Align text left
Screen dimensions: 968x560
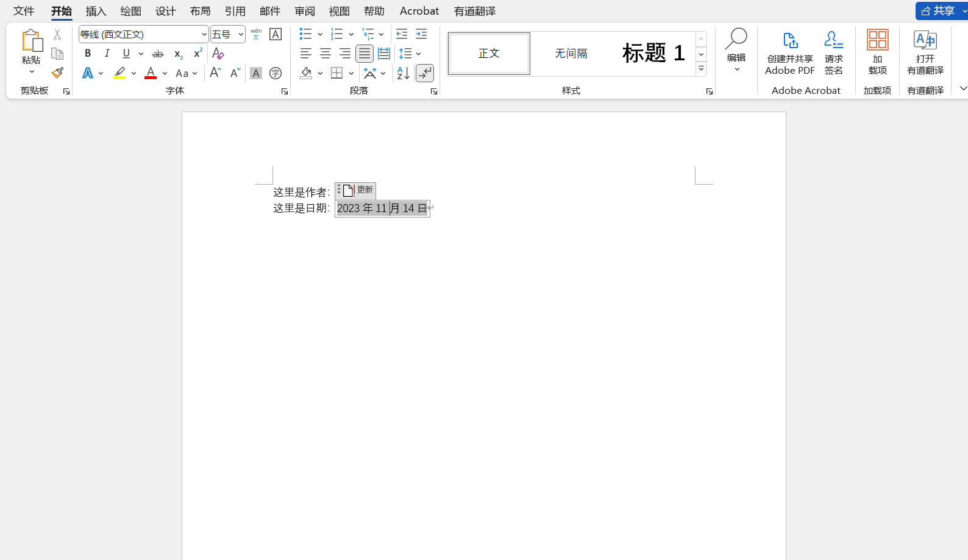coord(306,54)
